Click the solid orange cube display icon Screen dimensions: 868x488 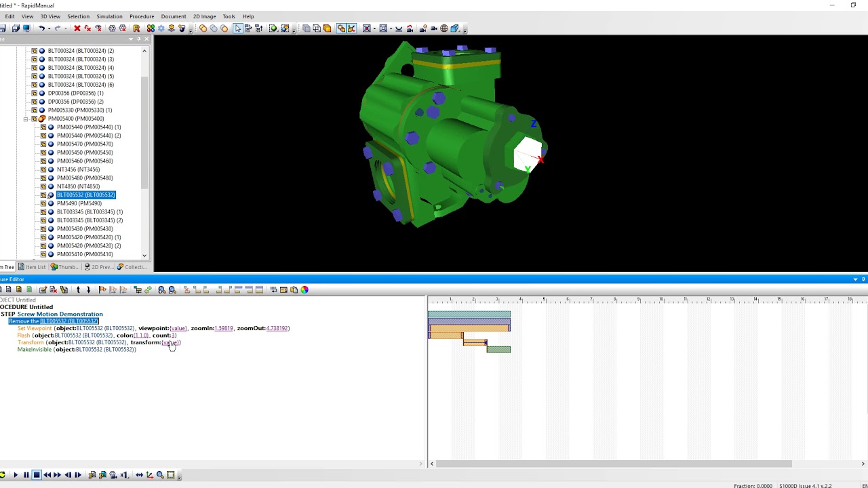[x=328, y=28]
